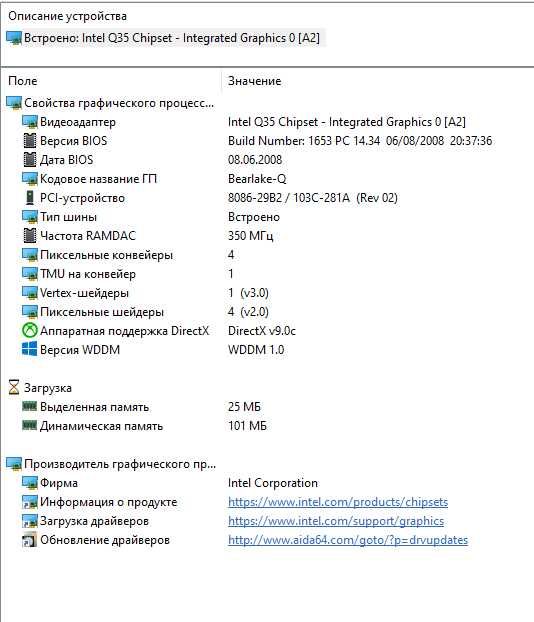This screenshot has height=622, width=534.
Task: Click the Пиксельные конвейеры icon
Action: (x=30, y=255)
